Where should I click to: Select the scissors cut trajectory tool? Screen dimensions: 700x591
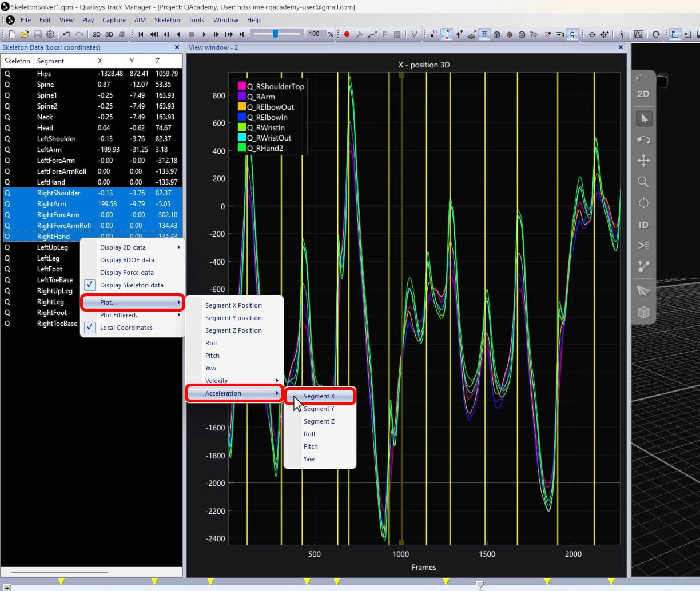click(x=644, y=246)
